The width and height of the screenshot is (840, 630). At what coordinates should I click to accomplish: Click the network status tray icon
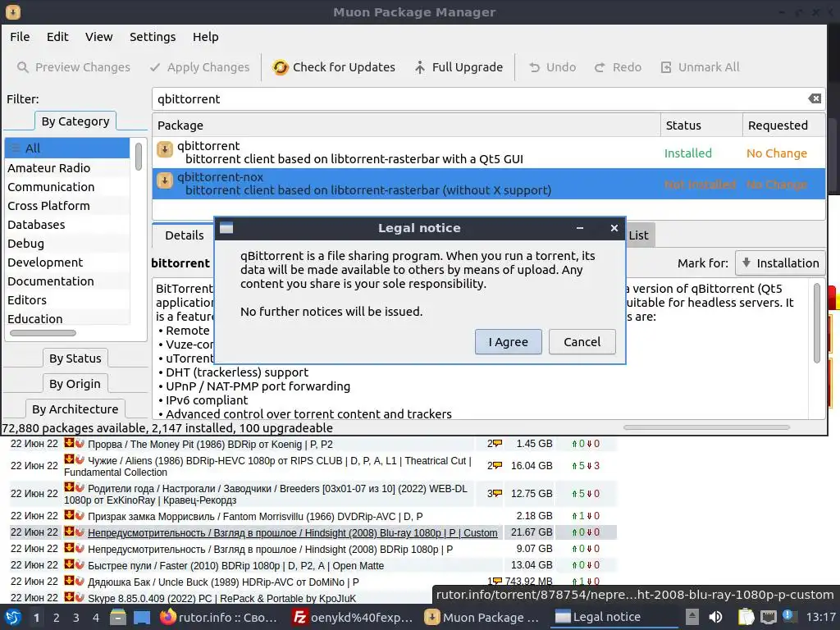tap(768, 617)
